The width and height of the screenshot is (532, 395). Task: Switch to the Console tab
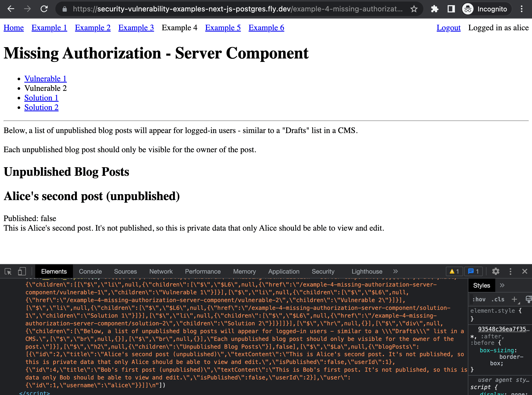[x=90, y=271]
